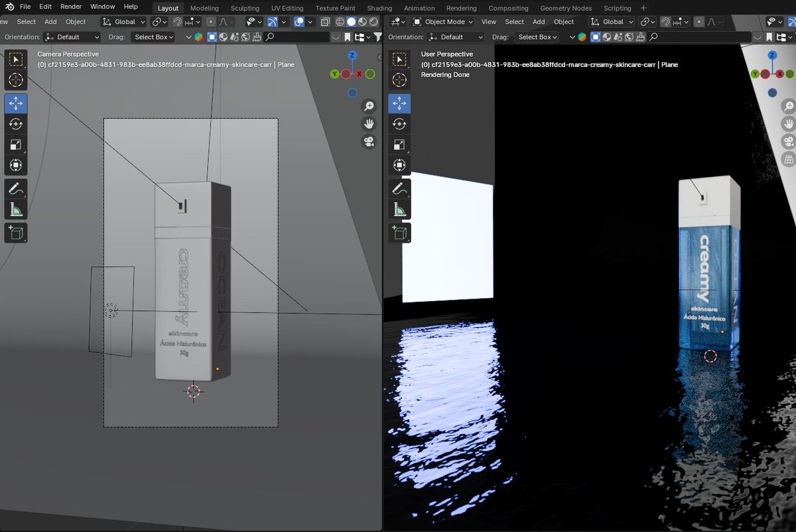Select the Scale tool in left viewport toolbar

[x=16, y=145]
